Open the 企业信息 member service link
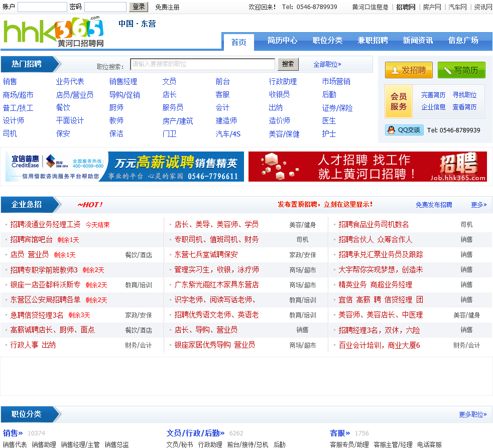Screen dimensions: 493x448 [x=433, y=107]
